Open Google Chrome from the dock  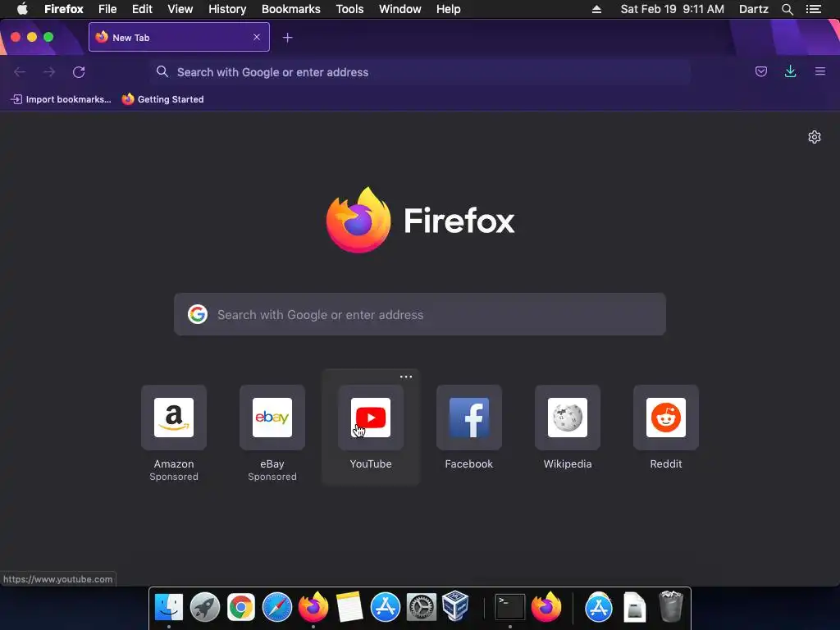241,607
